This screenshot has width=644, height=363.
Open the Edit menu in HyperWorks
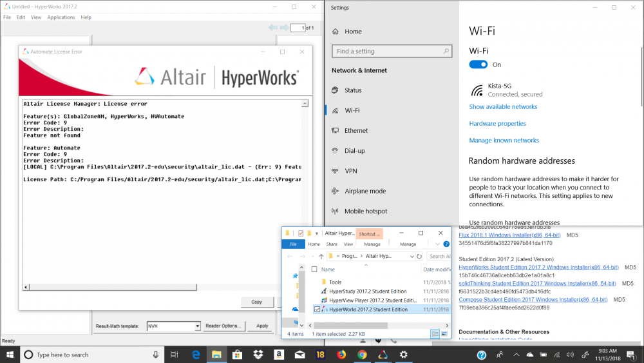21,17
